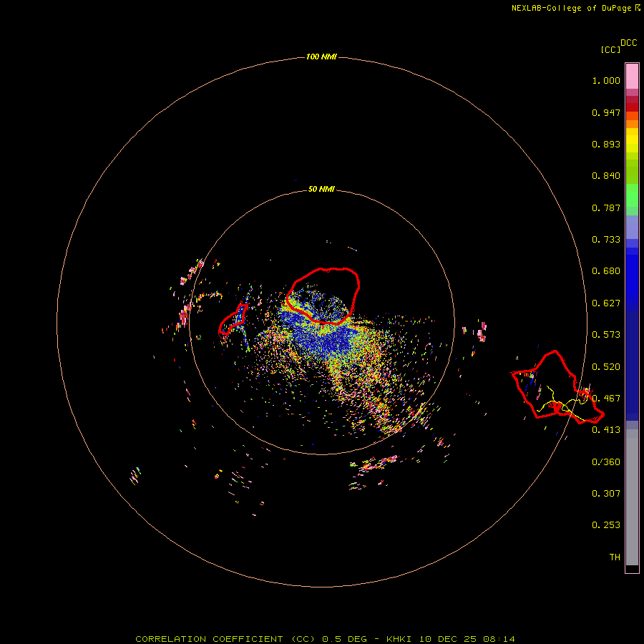Viewport: 644px width, 644px height.
Task: Click the NEXLAB-College of DuPage label
Action: 575,8
